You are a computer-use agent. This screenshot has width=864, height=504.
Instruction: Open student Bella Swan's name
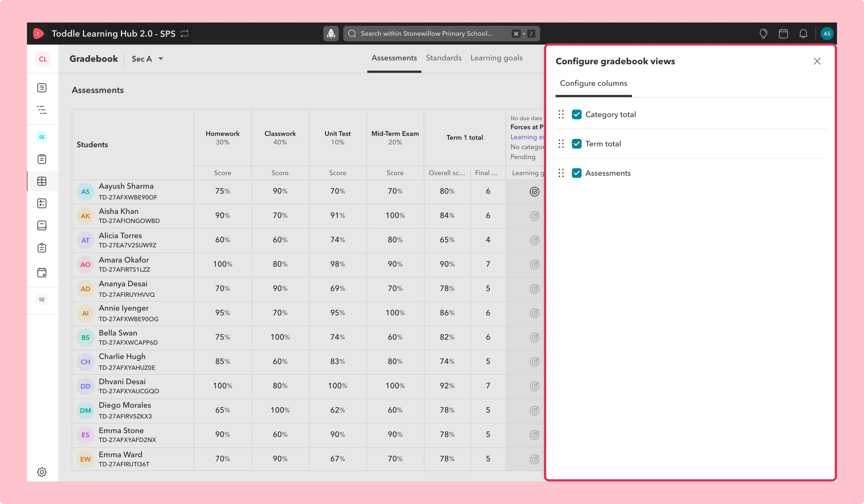coord(118,333)
